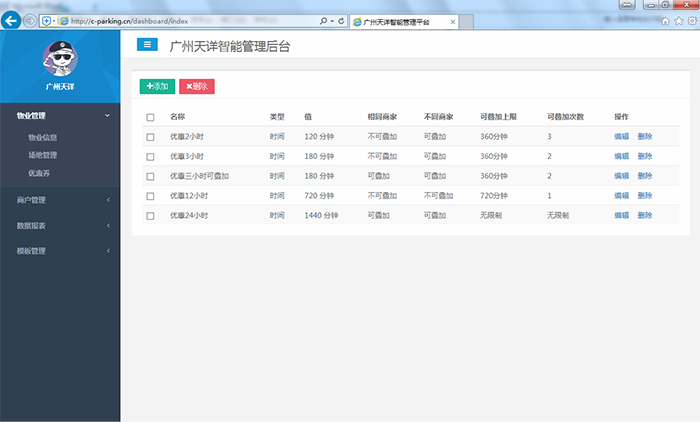The height and width of the screenshot is (422, 700).
Task: Open the 优惠券 submenu item
Action: point(39,173)
